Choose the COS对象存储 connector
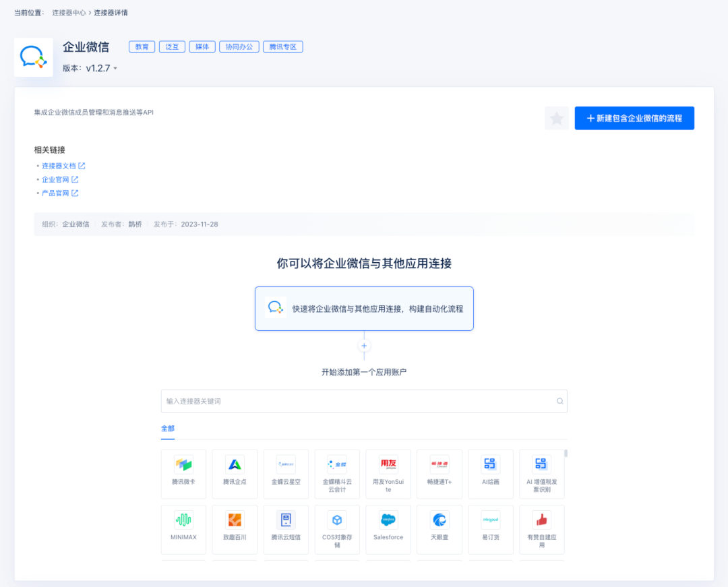728x587 pixels. coord(337,530)
